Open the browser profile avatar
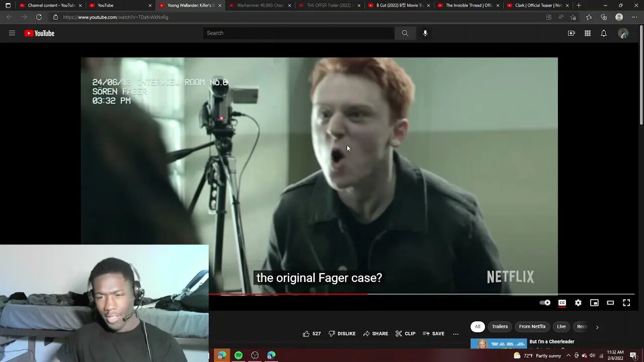 point(619,17)
